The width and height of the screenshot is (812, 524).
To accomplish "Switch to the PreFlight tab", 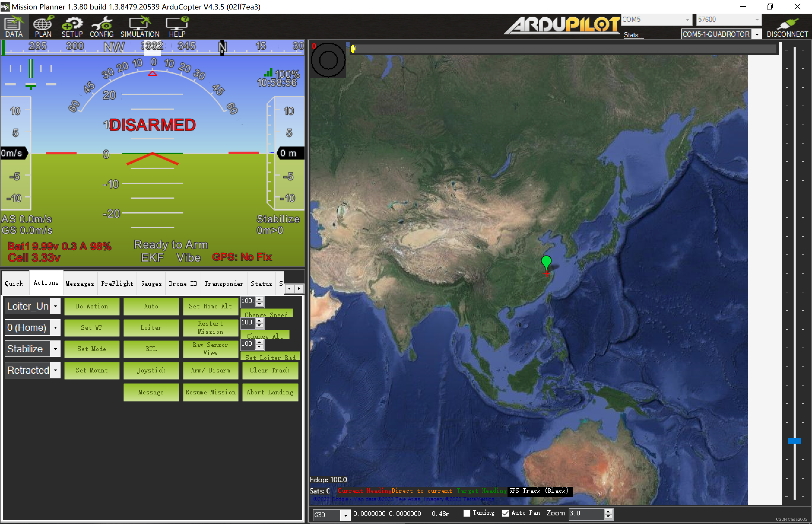I will pos(117,283).
